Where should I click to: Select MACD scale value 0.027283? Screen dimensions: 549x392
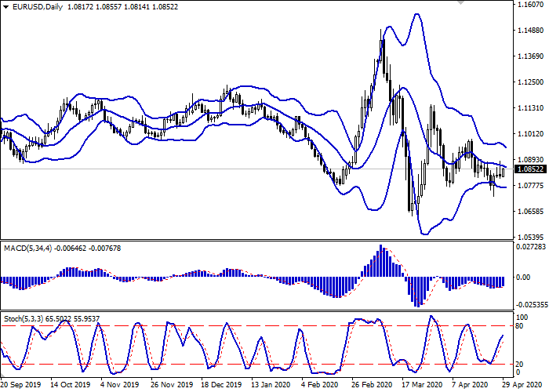[x=531, y=247]
